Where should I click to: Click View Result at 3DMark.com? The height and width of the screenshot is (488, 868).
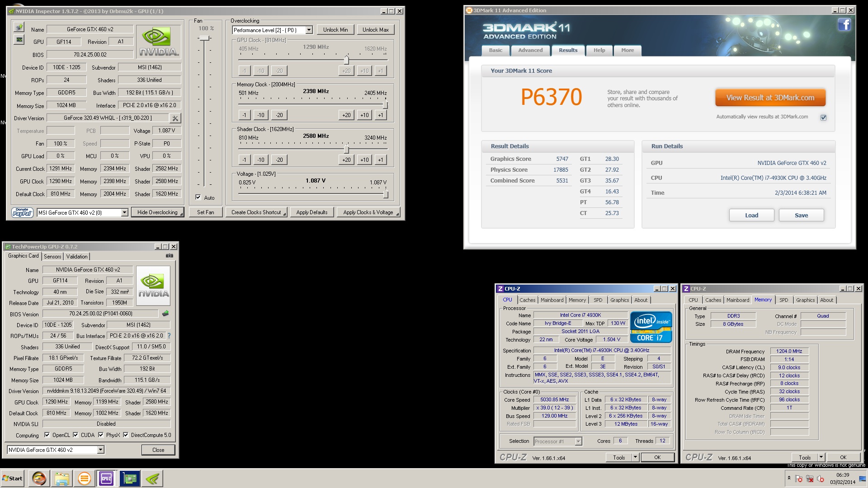[770, 98]
